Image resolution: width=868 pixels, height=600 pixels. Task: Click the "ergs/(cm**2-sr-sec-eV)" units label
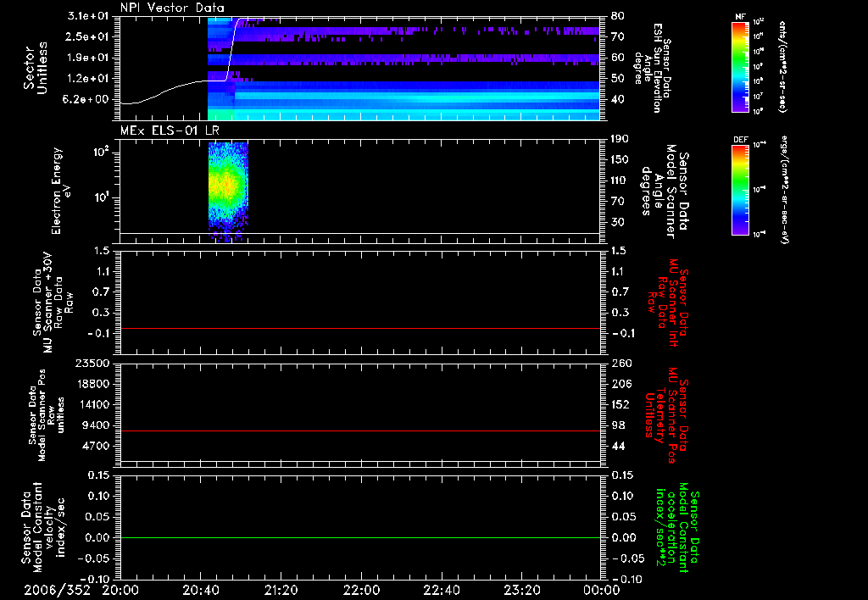[786, 189]
